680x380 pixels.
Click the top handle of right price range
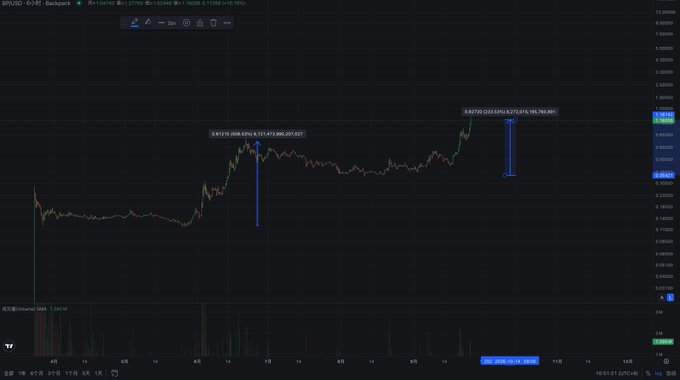coord(515,120)
